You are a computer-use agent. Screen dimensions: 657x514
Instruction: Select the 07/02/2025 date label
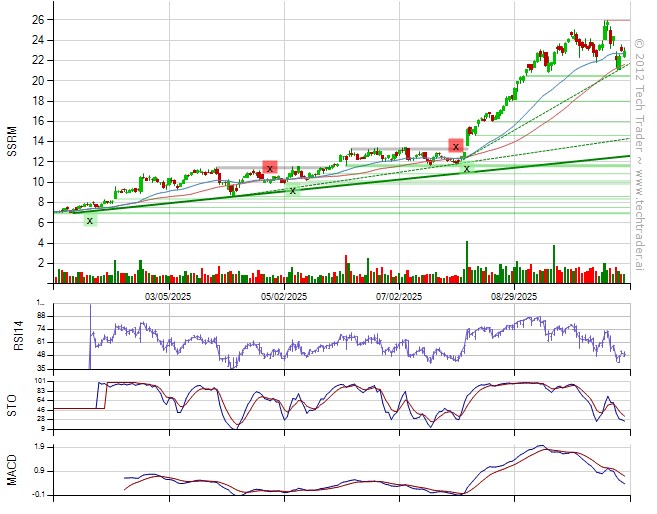point(399,297)
